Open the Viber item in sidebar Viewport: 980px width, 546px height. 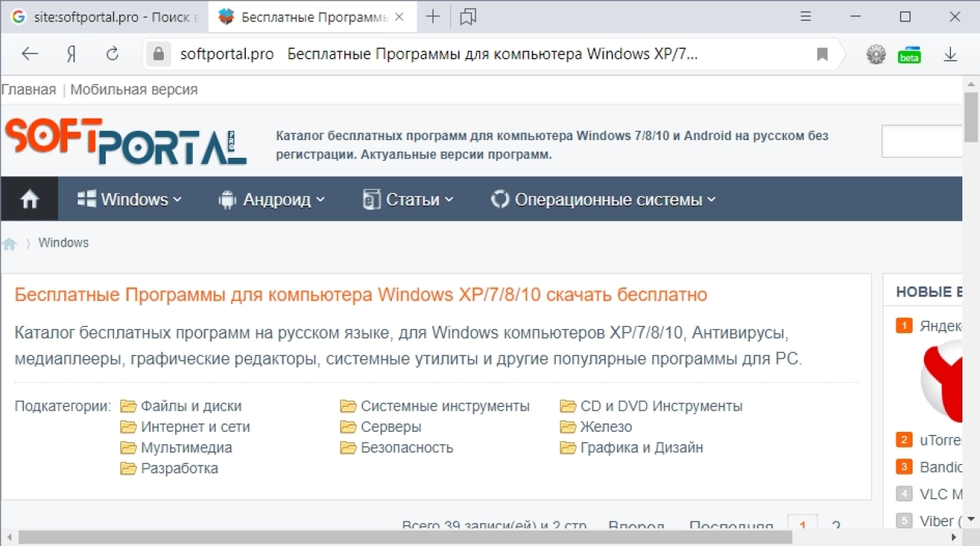pos(941,521)
